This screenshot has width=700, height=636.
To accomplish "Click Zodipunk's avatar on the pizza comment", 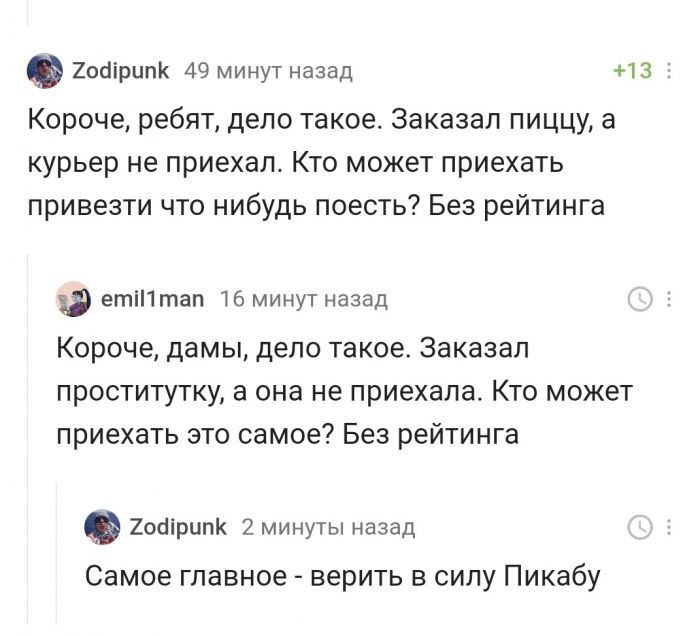I will 43,70.
